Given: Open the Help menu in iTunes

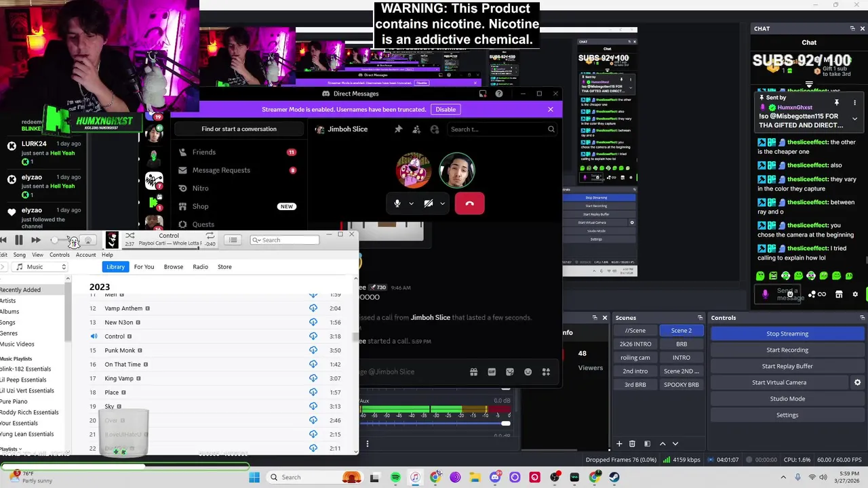Looking at the screenshot, I should pyautogui.click(x=107, y=255).
